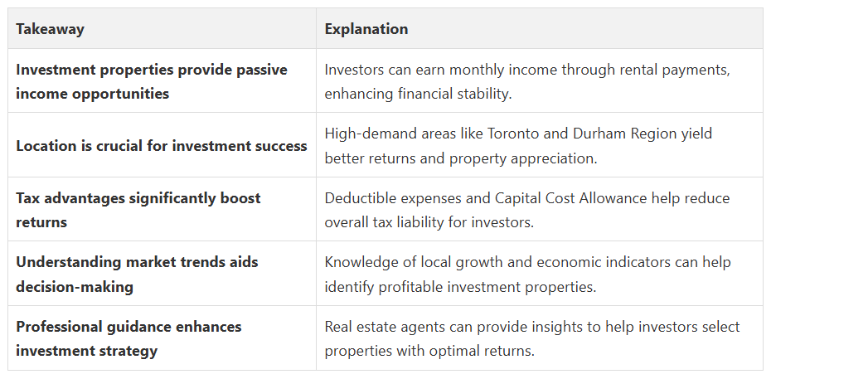Click the 'Location is crucial for investment success' cell
This screenshot has width=868, height=379.
[x=162, y=146]
